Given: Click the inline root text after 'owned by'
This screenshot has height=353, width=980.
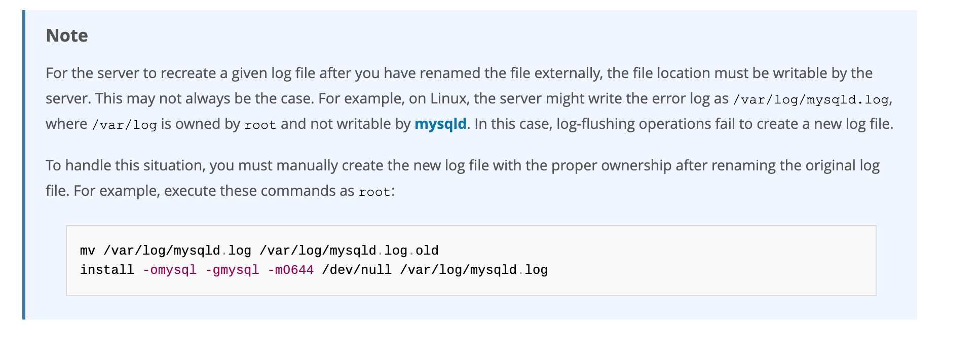Looking at the screenshot, I should [x=260, y=125].
